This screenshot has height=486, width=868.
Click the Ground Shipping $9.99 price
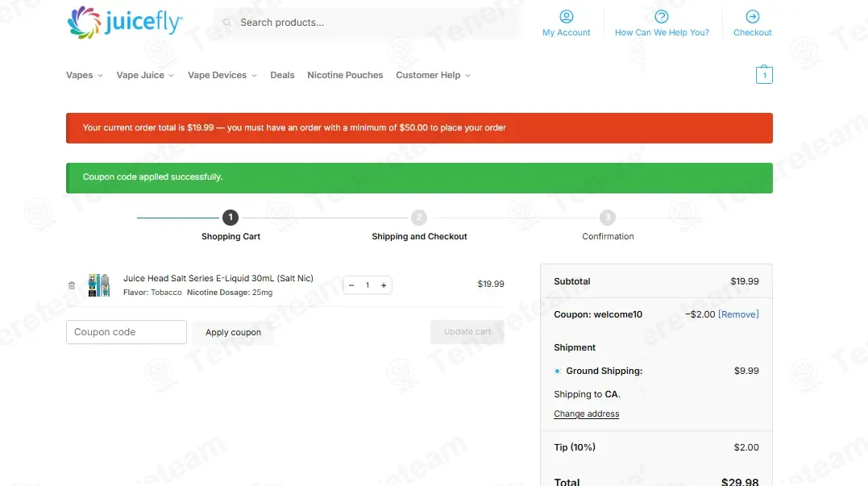tap(746, 371)
